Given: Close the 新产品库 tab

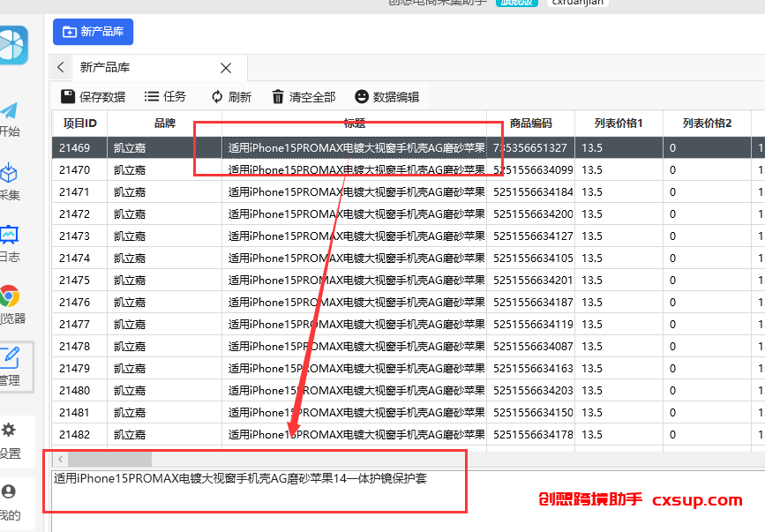Looking at the screenshot, I should (226, 68).
